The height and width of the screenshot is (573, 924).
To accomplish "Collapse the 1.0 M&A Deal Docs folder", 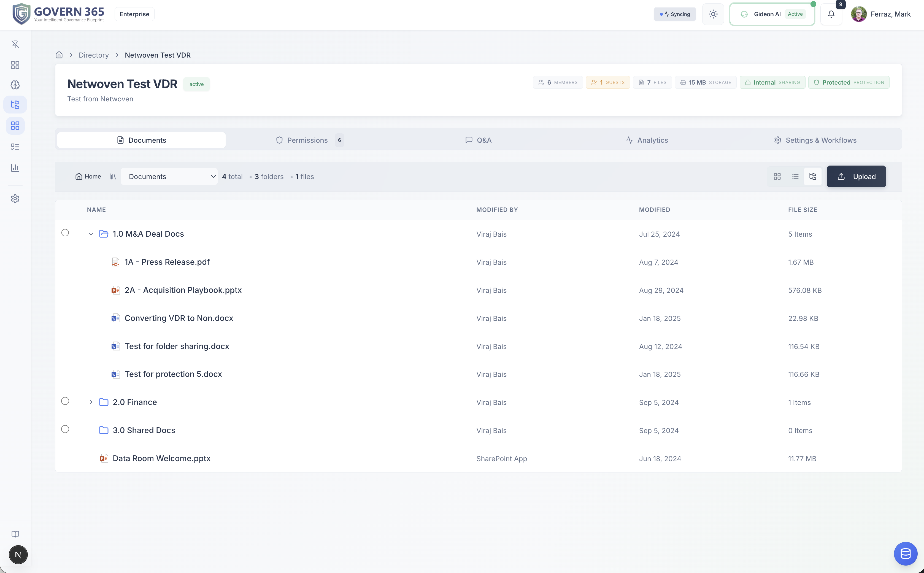I will (91, 234).
